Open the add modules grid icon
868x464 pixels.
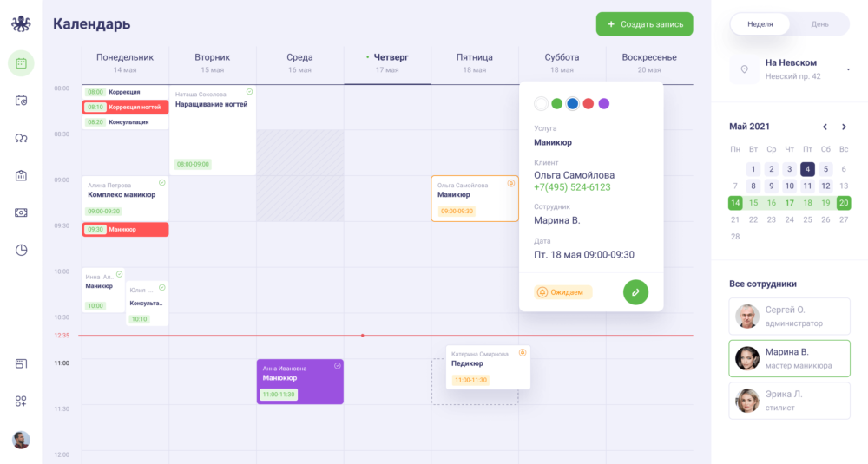point(21,401)
